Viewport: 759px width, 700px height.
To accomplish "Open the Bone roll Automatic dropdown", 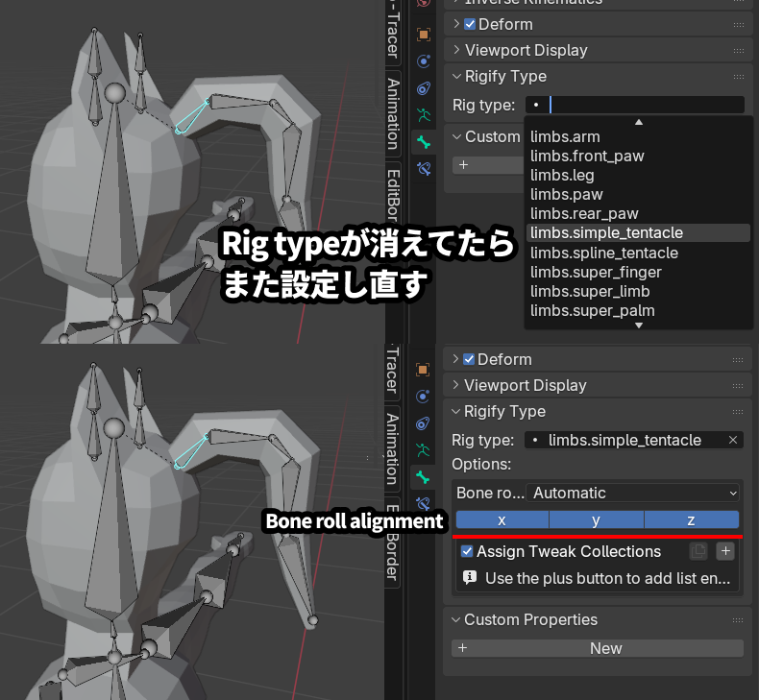I will pos(633,493).
